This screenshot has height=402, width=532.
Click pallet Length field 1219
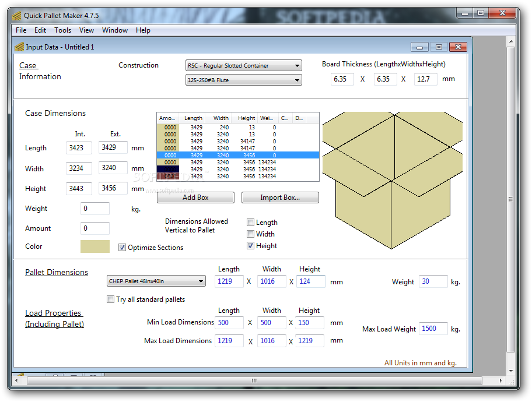229,281
